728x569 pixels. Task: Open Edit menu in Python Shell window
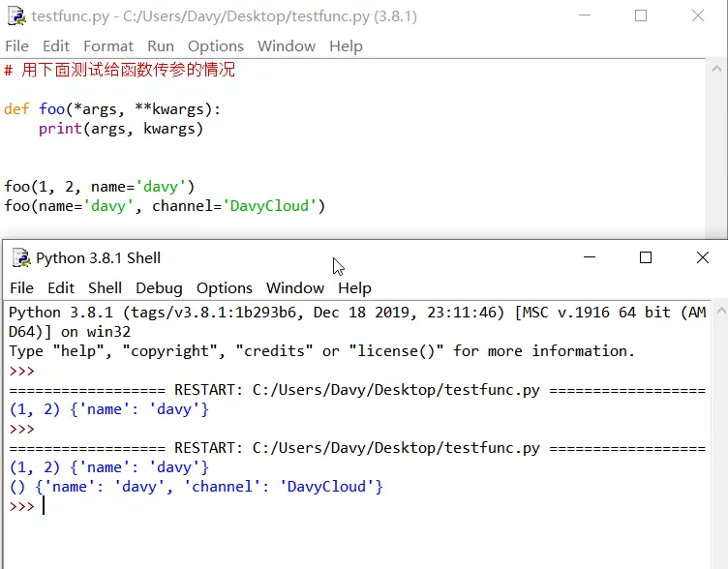[61, 288]
